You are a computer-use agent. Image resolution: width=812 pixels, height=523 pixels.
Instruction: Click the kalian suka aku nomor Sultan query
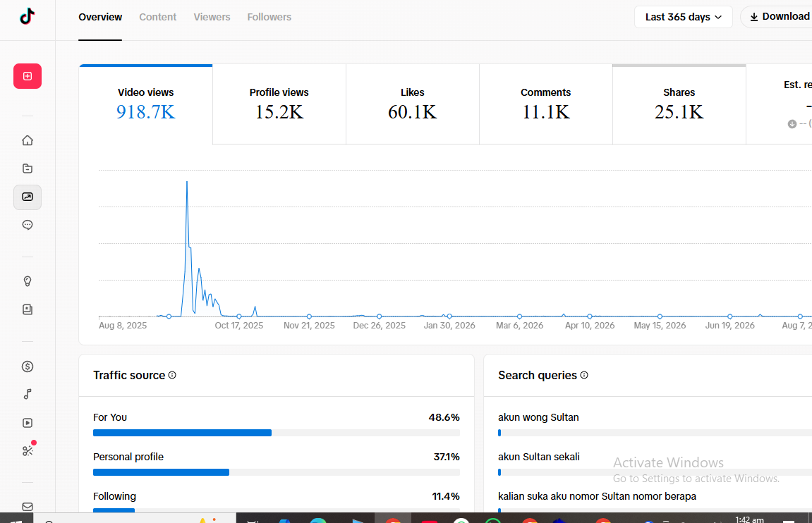point(597,496)
